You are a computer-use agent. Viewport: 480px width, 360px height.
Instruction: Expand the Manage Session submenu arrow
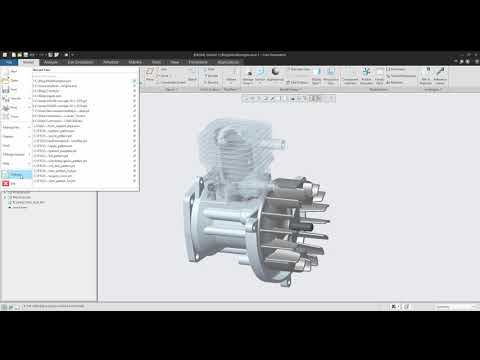pos(29,155)
